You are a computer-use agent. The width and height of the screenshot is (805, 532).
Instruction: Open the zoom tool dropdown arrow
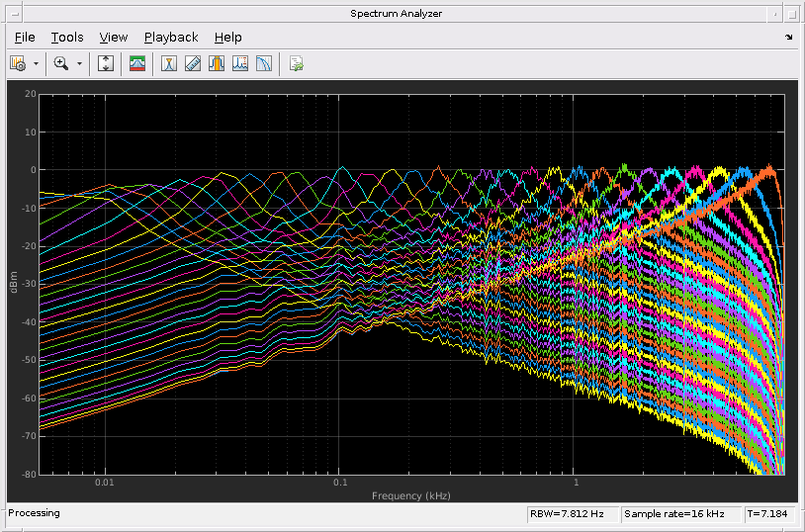coord(79,63)
